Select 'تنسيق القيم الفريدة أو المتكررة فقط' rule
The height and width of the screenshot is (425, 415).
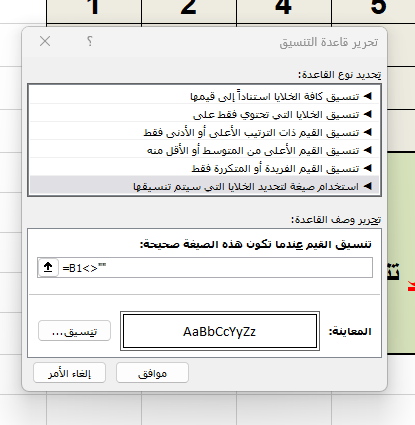tap(204, 168)
